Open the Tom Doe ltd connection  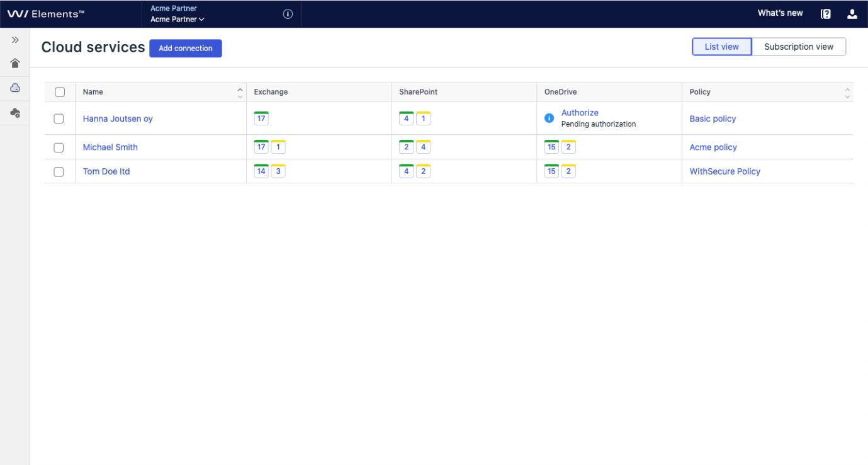pos(106,171)
